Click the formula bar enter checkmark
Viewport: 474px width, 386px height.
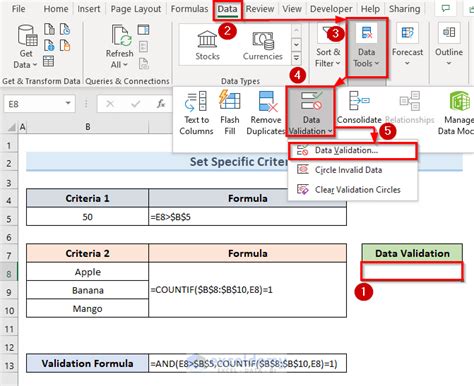[135, 104]
